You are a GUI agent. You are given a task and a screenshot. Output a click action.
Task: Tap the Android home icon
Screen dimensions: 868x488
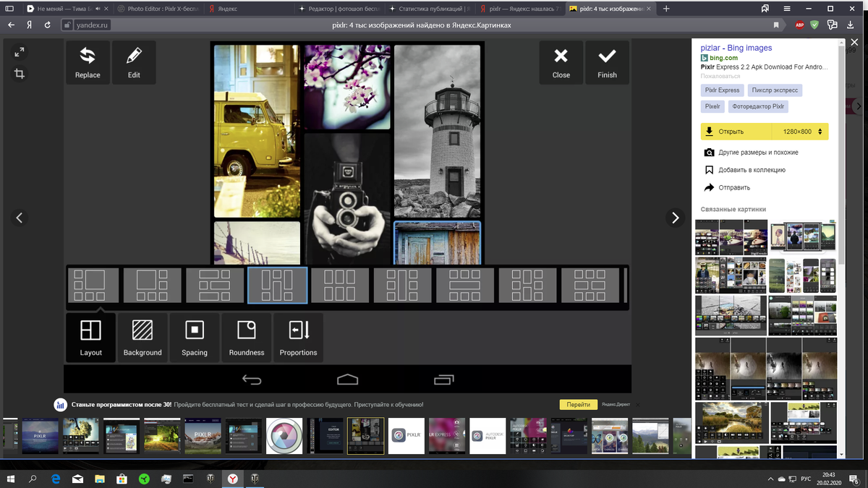(347, 379)
